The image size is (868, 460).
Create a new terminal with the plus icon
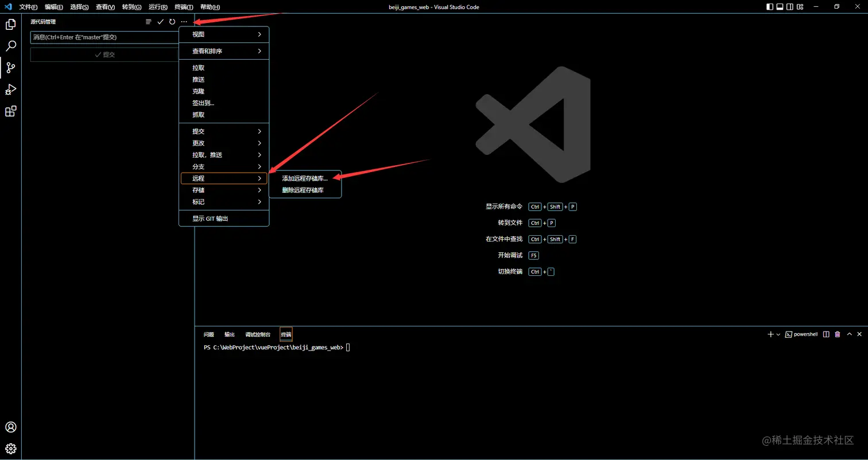pyautogui.click(x=770, y=334)
